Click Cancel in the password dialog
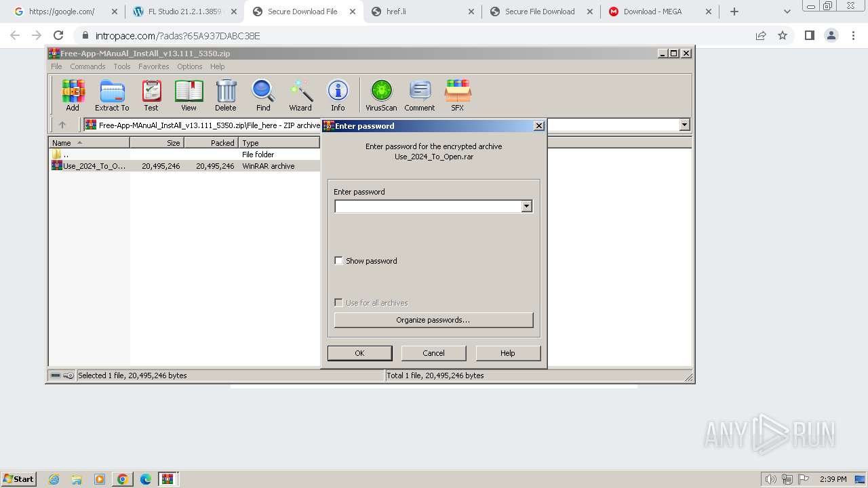This screenshot has height=488, width=868. pyautogui.click(x=433, y=353)
